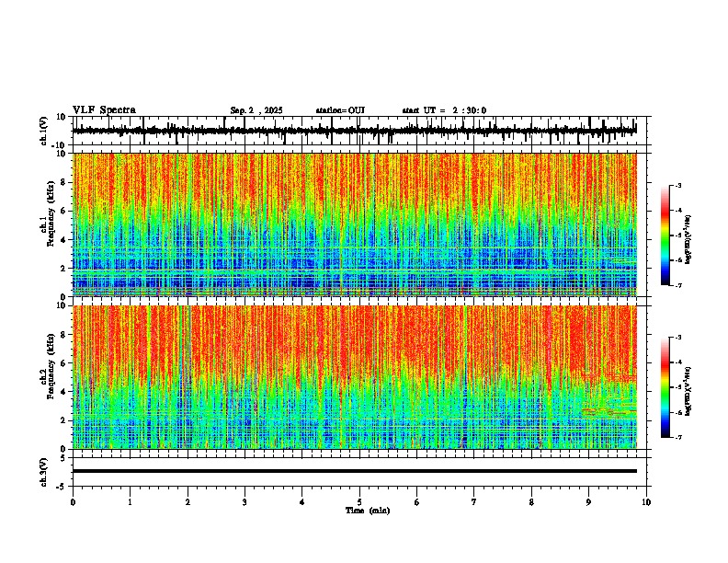
Task: Click time axis tick label "9"
Action: pos(588,502)
